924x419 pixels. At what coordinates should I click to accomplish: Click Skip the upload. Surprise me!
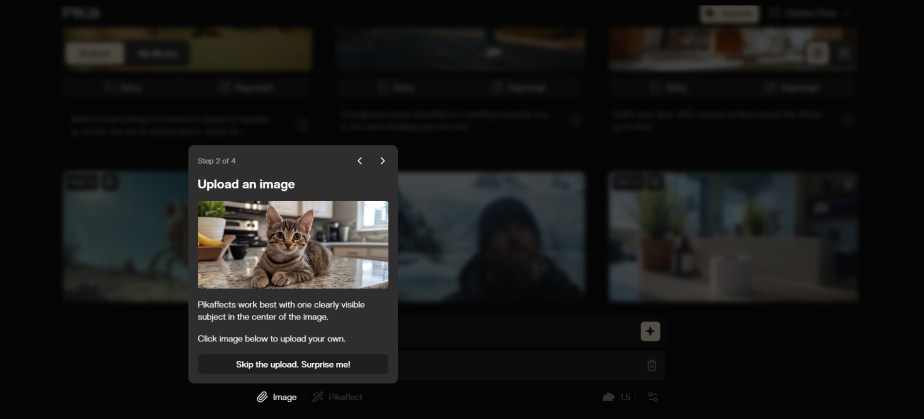point(293,364)
